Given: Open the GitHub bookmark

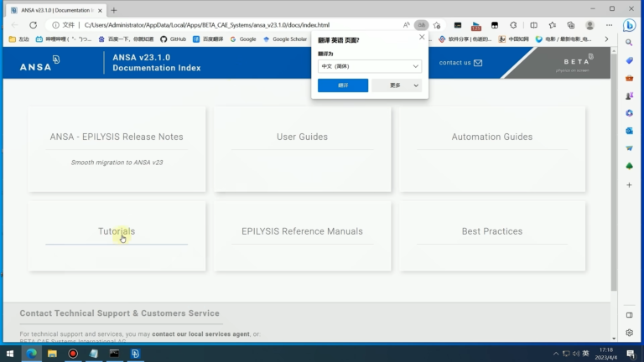Looking at the screenshot, I should coord(173,39).
